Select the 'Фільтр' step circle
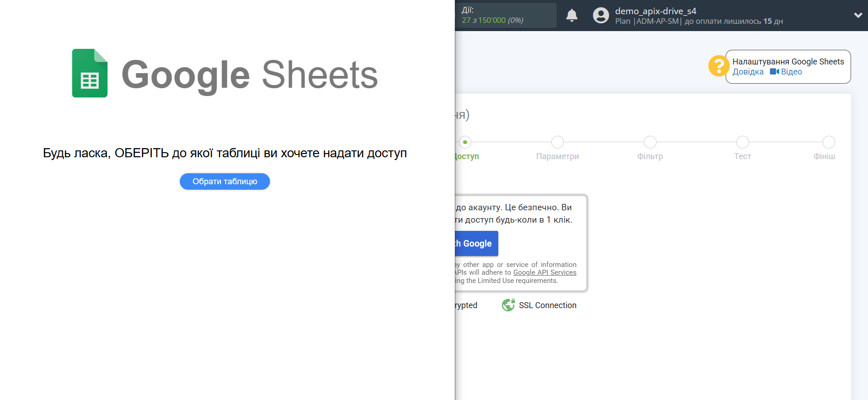 click(x=650, y=142)
